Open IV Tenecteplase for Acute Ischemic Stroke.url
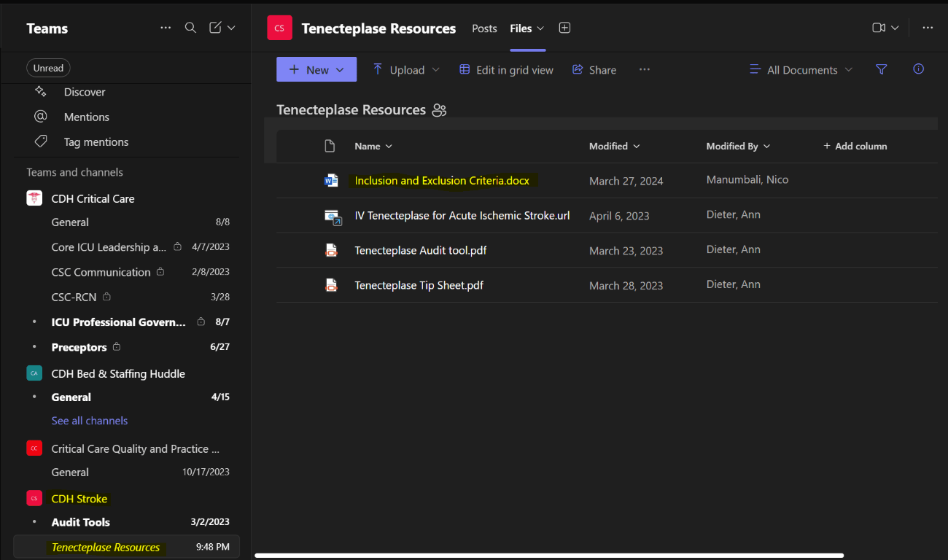The height and width of the screenshot is (560, 948). [462, 215]
